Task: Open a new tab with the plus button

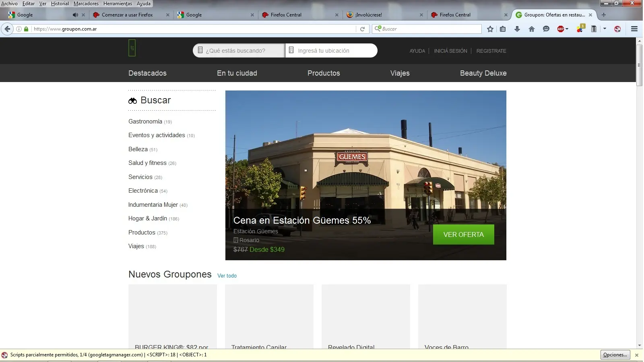Action: click(603, 15)
